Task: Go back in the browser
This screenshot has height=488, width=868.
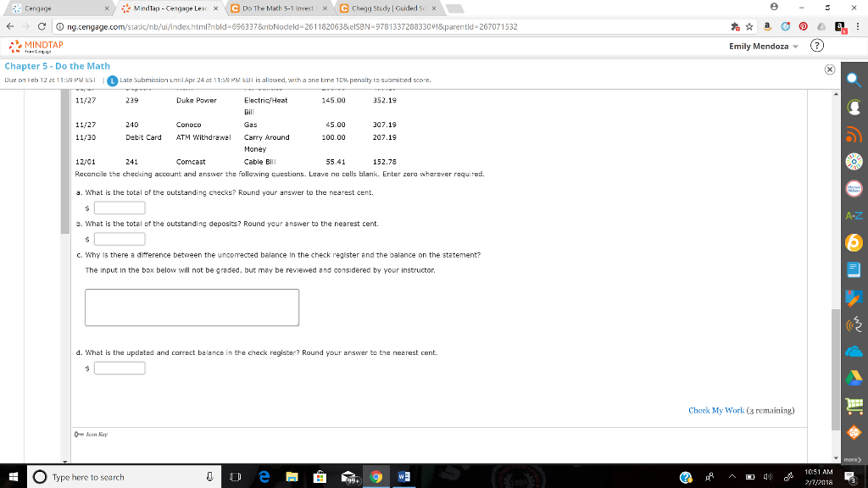Action: click(10, 26)
